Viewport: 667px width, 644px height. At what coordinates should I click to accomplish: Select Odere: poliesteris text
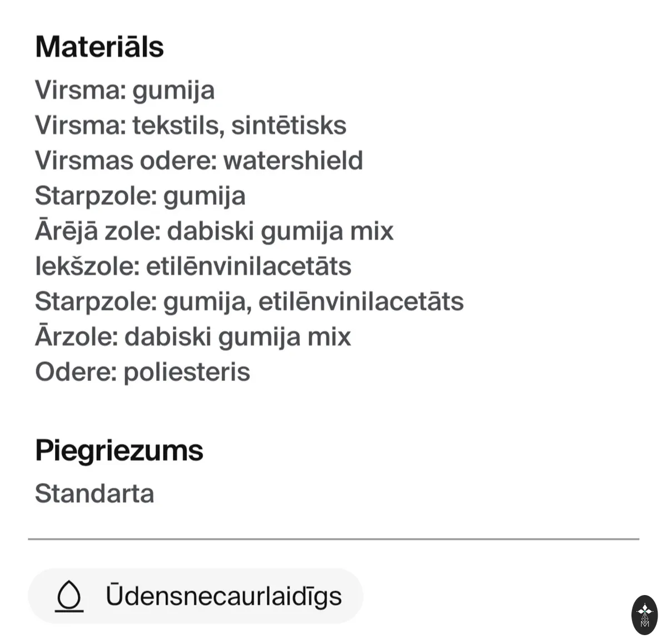pyautogui.click(x=142, y=372)
